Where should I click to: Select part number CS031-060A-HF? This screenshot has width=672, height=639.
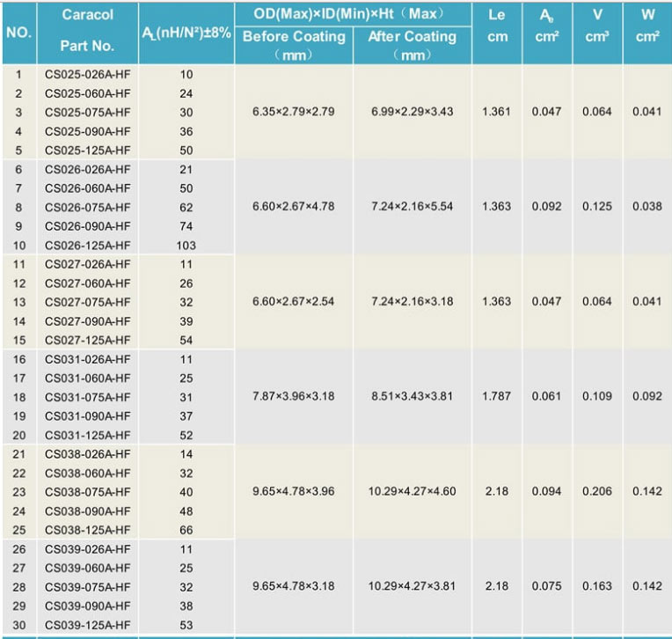tap(87, 378)
